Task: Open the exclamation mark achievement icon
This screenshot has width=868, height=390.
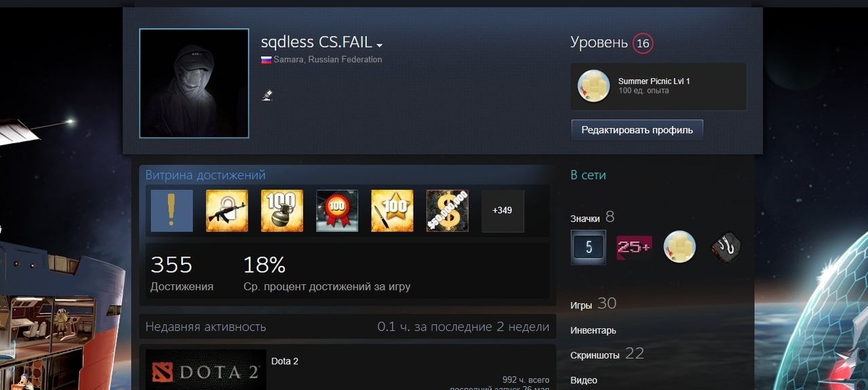Action: tap(172, 210)
